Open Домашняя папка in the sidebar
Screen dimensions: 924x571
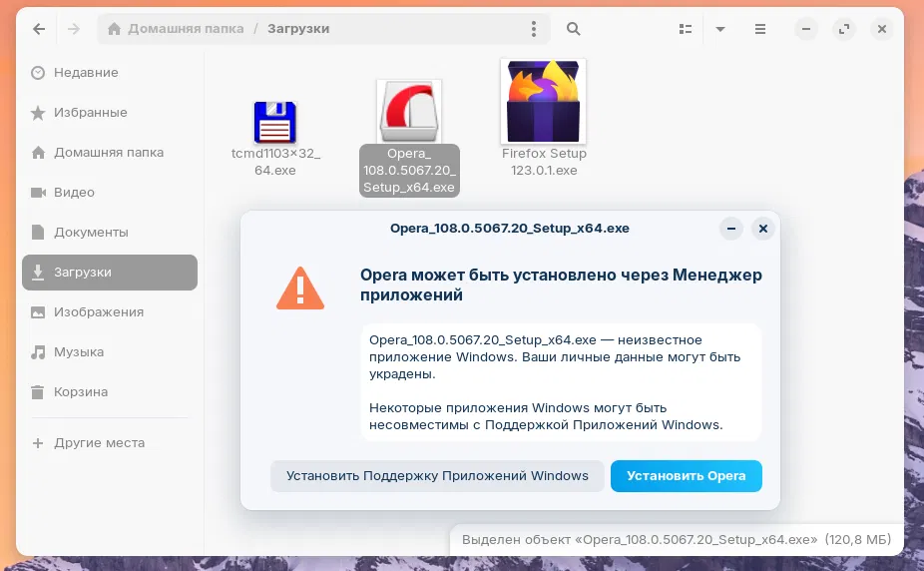(x=110, y=153)
